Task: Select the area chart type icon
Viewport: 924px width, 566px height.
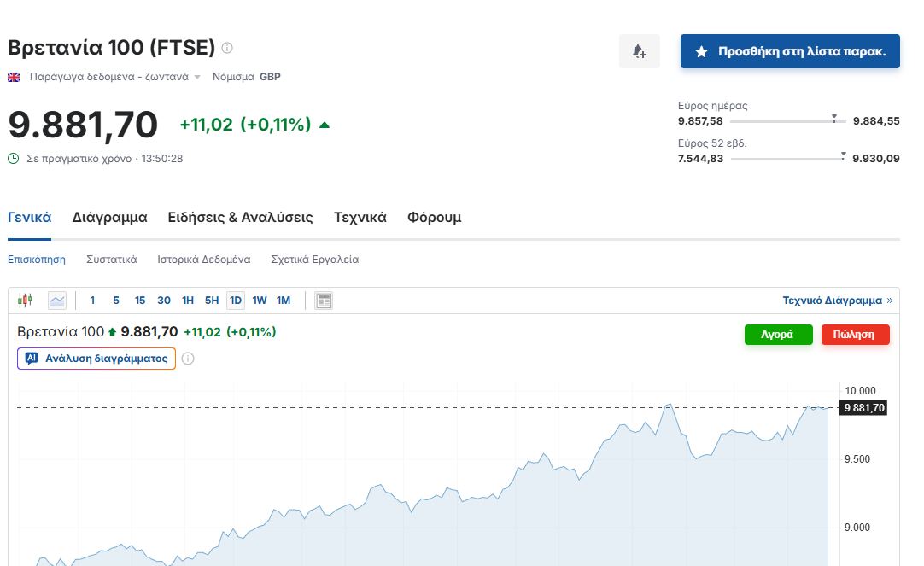Action: 57,300
